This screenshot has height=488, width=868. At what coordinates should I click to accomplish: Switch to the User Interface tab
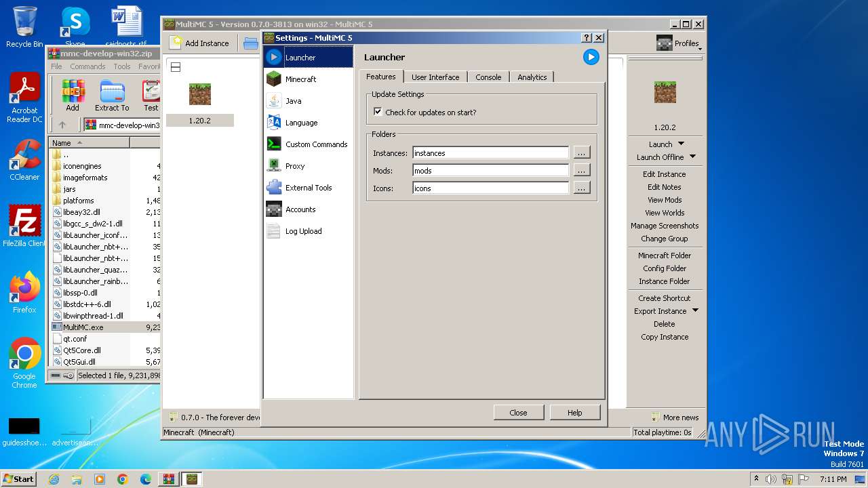[x=435, y=77]
